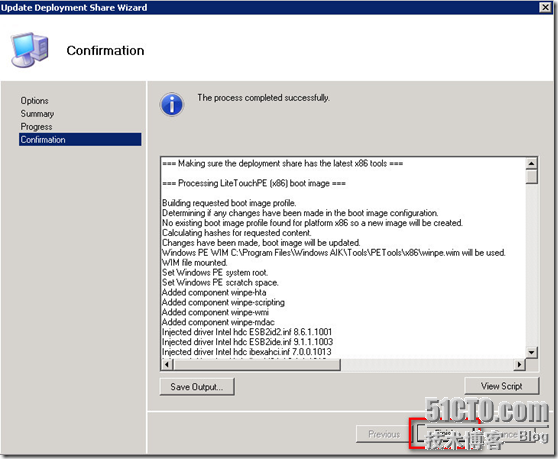
Task: Click 'WIM file mounted.' line
Action: [x=195, y=263]
